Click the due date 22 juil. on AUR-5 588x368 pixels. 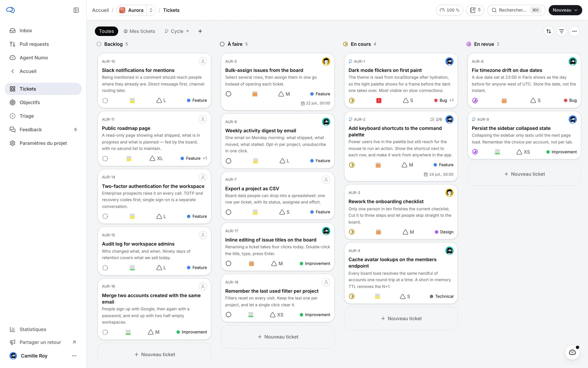[x=315, y=103]
